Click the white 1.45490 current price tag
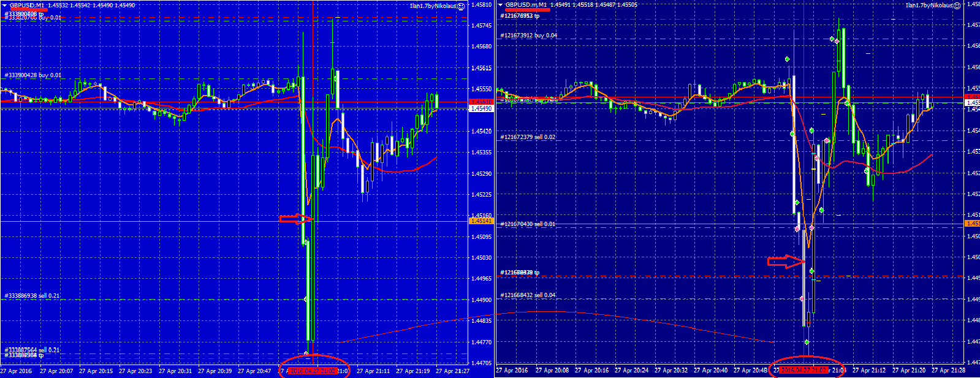 click(481, 108)
